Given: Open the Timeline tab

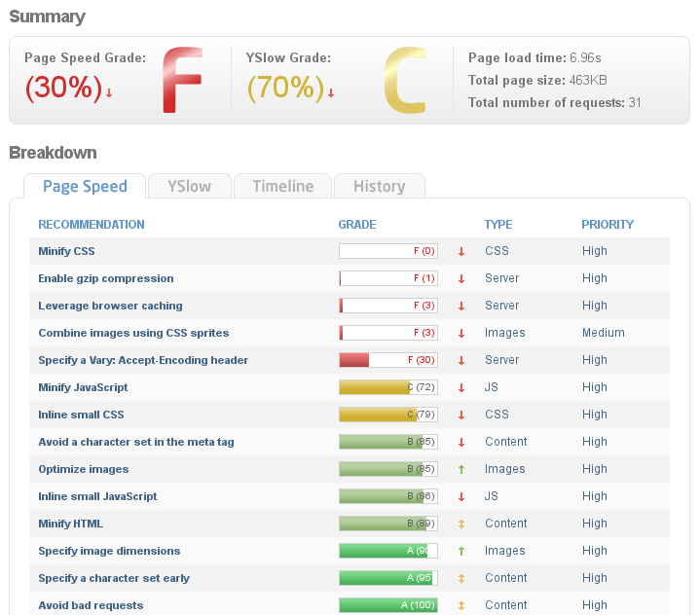Looking at the screenshot, I should [283, 186].
